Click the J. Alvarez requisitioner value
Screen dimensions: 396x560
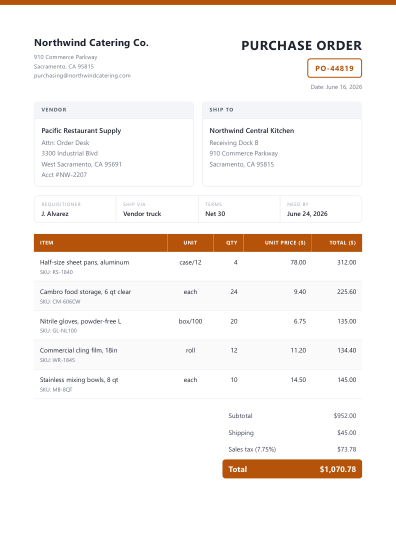(55, 214)
